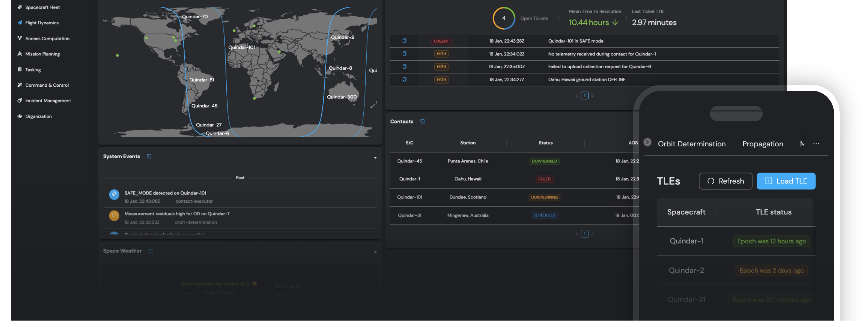Click the Quindar-101 label on the map
Image resolution: width=868 pixels, height=327 pixels.
(x=242, y=47)
